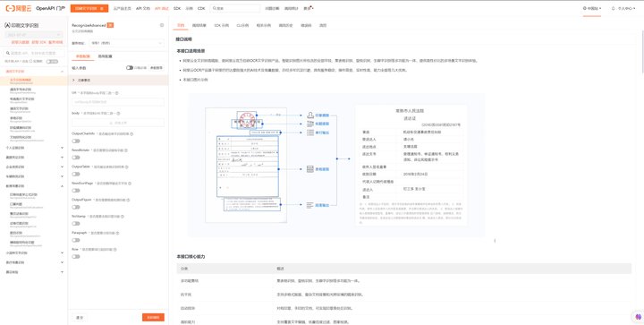Enable the NeedRotate switch
Screen dimensions: 644x325
76,158
